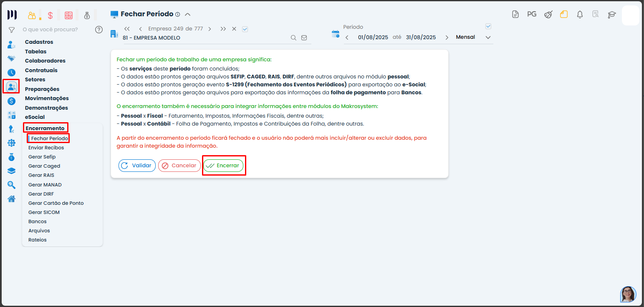Open the arrow growth sidebar icon

point(12,129)
